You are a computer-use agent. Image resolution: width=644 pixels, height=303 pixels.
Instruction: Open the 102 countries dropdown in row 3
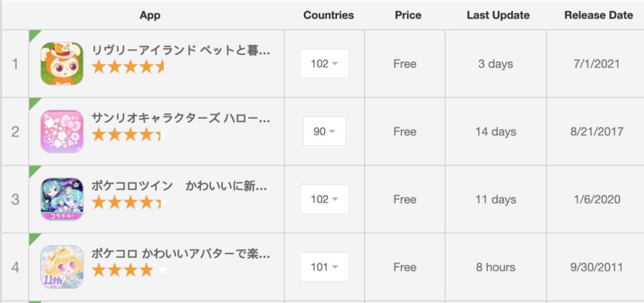pyautogui.click(x=324, y=199)
